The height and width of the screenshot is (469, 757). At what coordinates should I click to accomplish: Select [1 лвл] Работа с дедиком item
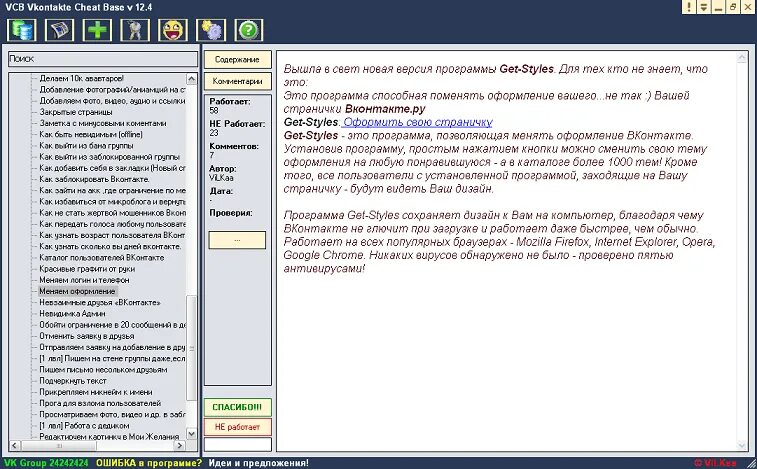[84, 426]
